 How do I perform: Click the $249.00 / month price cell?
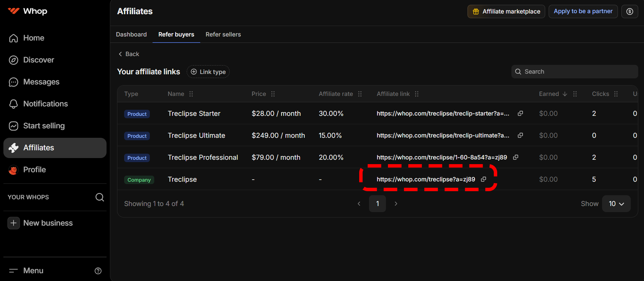click(x=278, y=135)
